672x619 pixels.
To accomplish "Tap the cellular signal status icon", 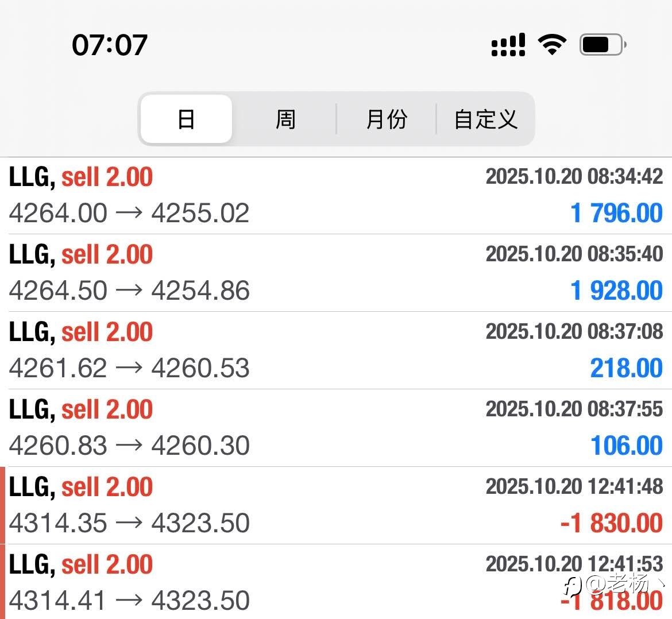I will point(508,45).
